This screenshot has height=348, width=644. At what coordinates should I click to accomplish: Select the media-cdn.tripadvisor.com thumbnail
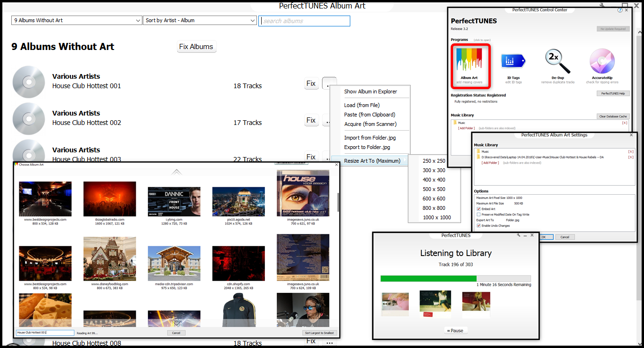[x=174, y=264]
